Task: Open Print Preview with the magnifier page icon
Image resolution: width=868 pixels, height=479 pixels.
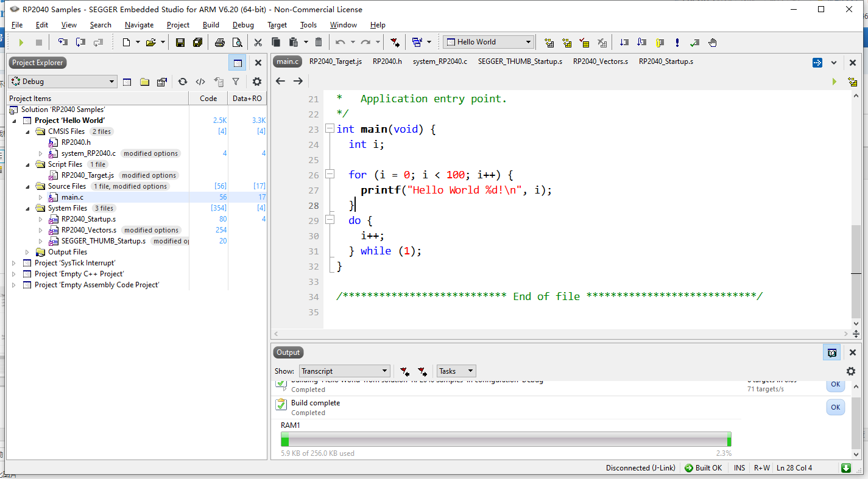Action: point(238,42)
